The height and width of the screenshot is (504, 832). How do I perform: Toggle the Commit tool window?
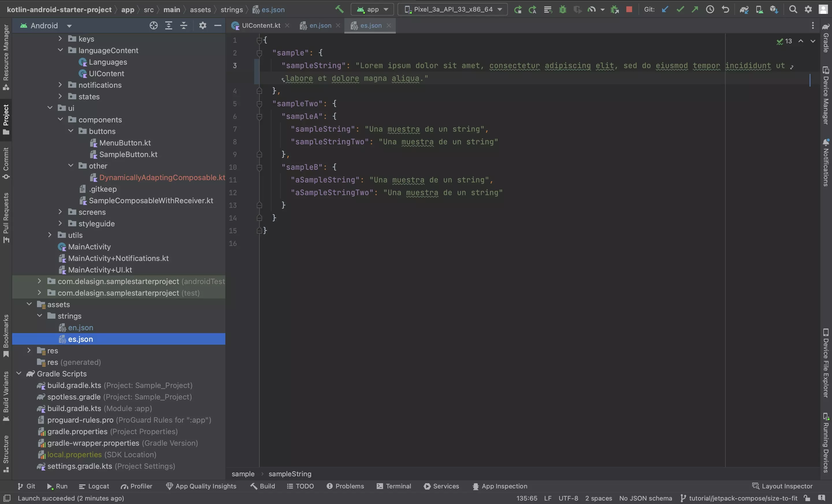point(6,163)
